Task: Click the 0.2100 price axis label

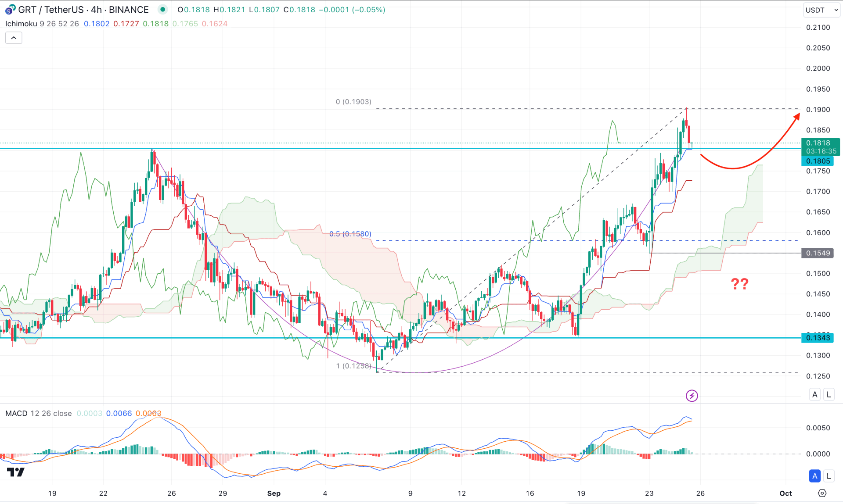Action: pos(818,27)
